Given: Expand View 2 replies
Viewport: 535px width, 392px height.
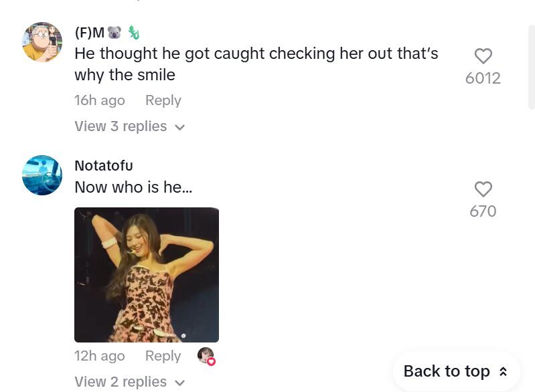Looking at the screenshot, I should pyautogui.click(x=121, y=382).
